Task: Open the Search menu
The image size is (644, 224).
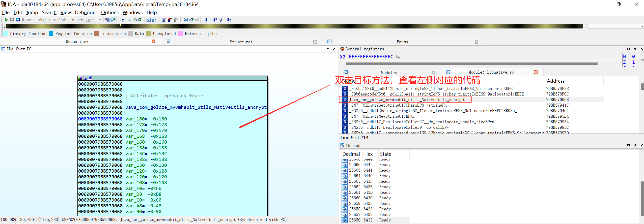Action: pyautogui.click(x=49, y=12)
